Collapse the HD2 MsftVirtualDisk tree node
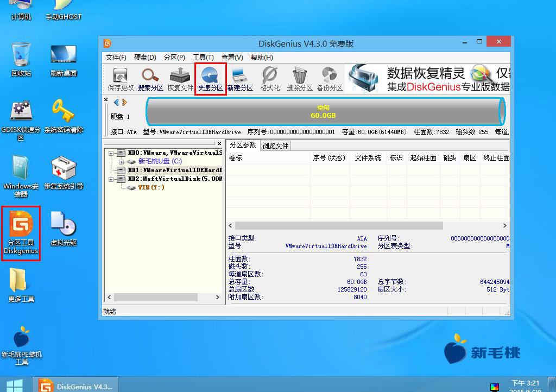This screenshot has width=556, height=392. click(111, 179)
